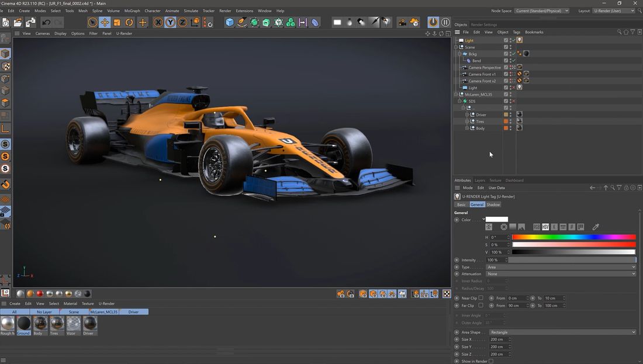Open the MoGraph menu
The image size is (643, 364).
tap(132, 10)
